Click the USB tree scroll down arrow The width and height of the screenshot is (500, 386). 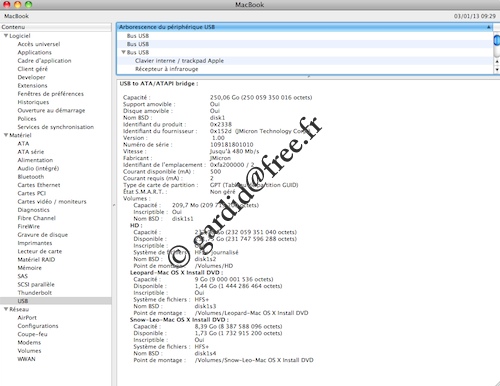[497, 69]
